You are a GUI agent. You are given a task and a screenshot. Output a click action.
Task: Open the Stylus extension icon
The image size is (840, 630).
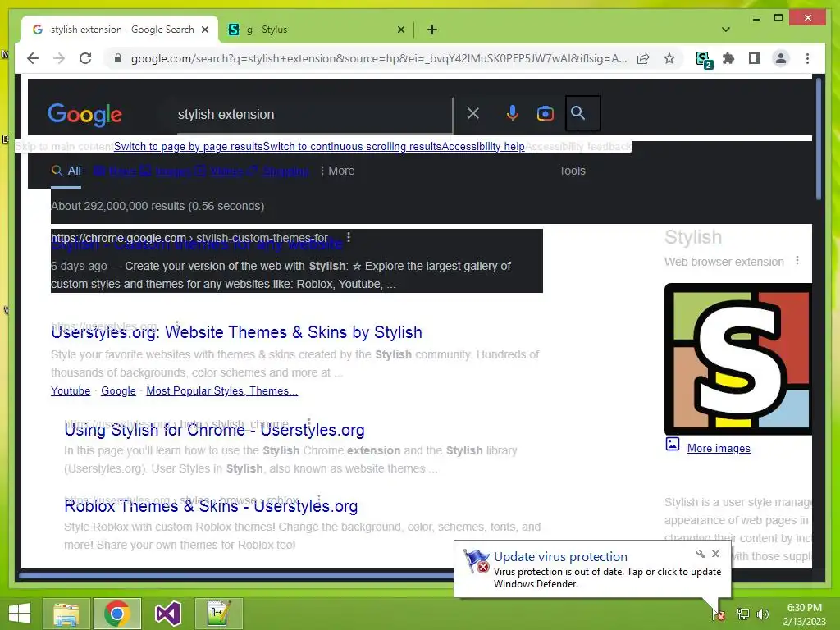pos(703,59)
